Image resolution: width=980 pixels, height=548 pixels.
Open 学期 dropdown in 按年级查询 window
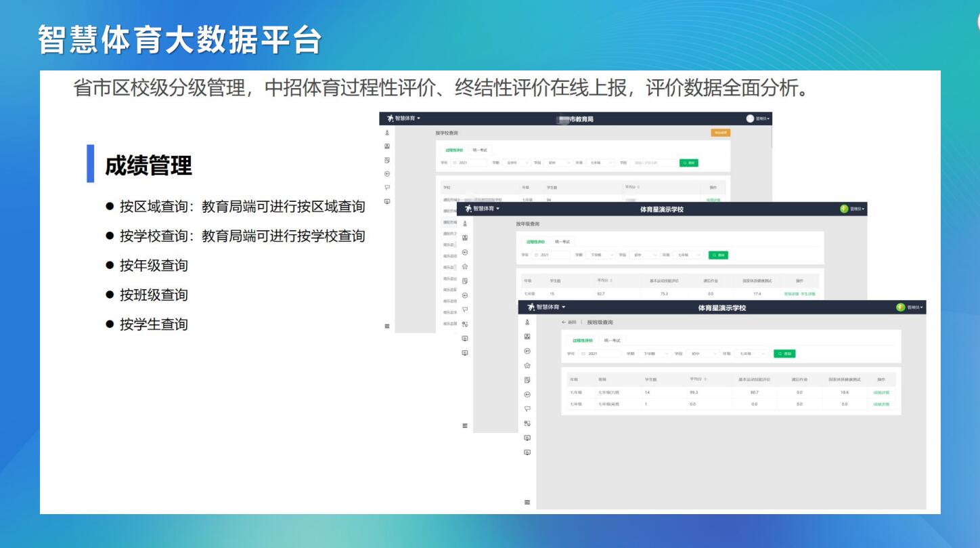point(601,255)
